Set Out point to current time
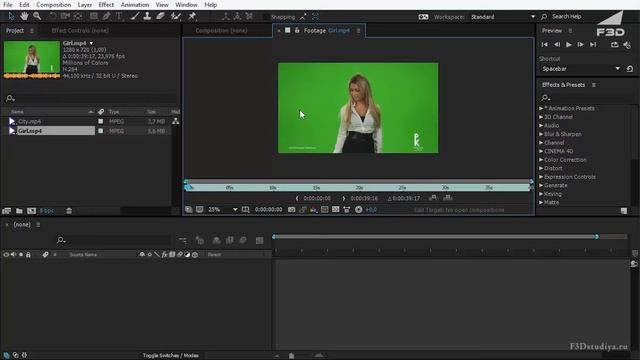This screenshot has height=360, width=640. (x=344, y=198)
